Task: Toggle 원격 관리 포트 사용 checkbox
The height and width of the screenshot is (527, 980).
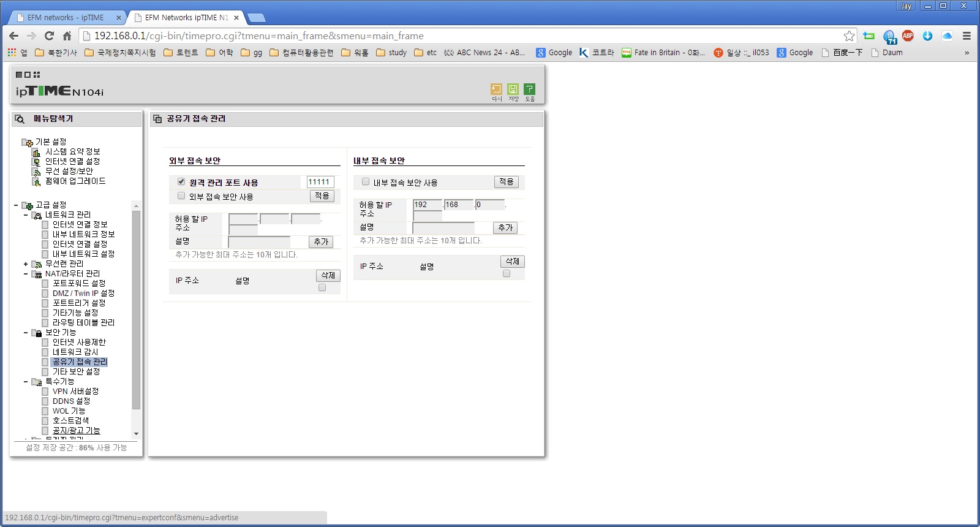Action: tap(181, 181)
